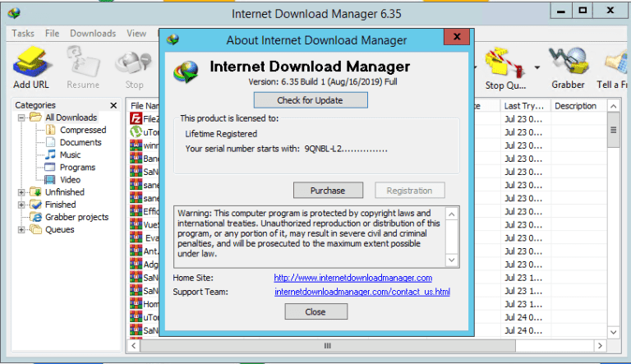Click the FileZilla file icon in list

(x=136, y=119)
